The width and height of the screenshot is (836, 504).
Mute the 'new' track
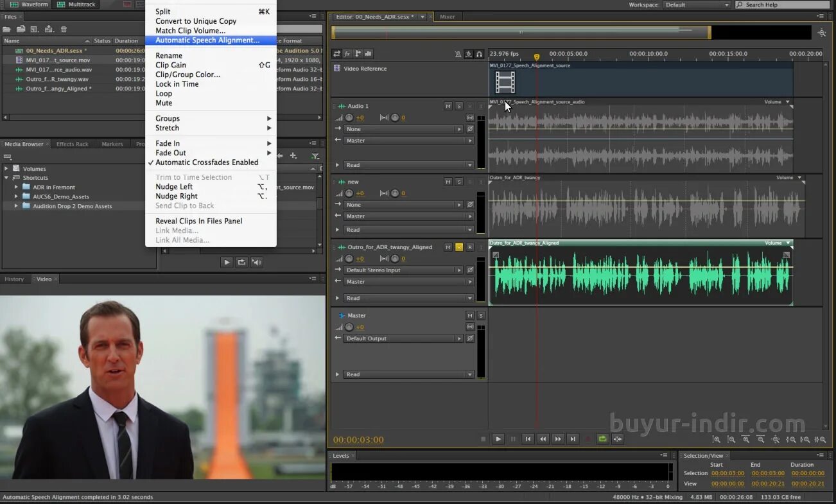[x=448, y=182]
